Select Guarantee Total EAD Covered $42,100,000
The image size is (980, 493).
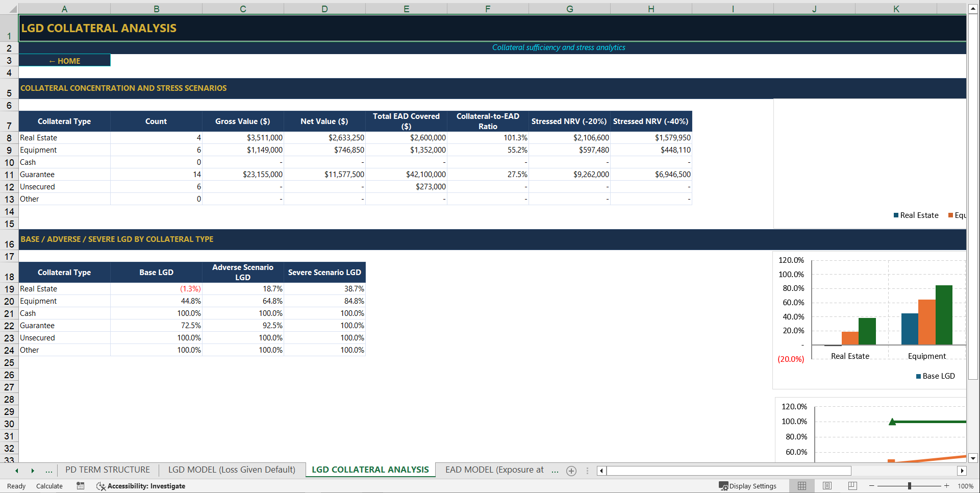[406, 175]
